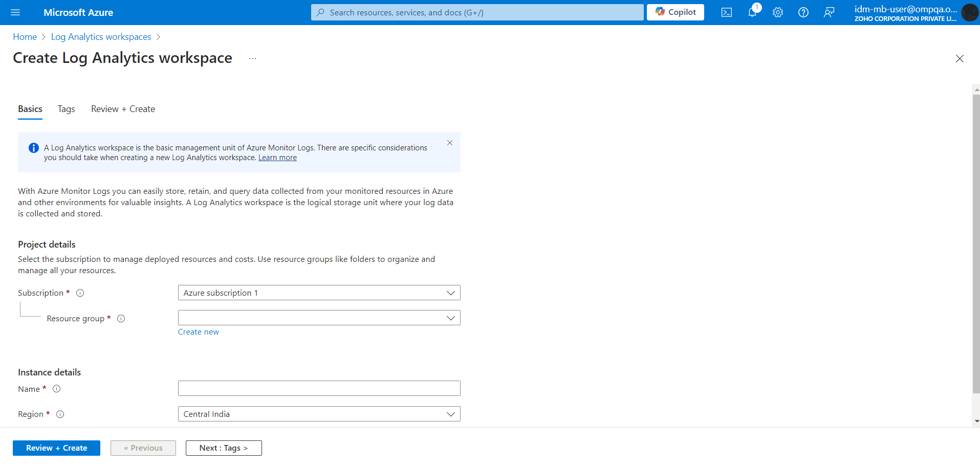Open the Review + Create tab
980x467 pixels.
[122, 108]
